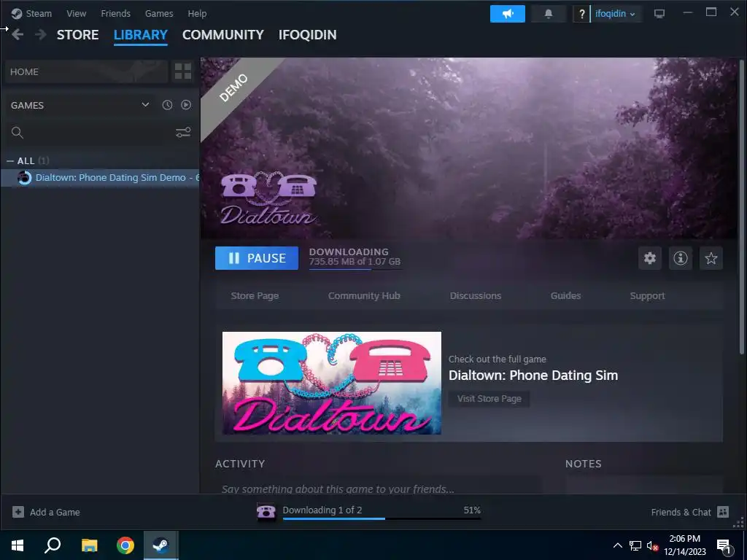Click Friends & Chat label
Image resolution: width=747 pixels, height=560 pixels.
(x=681, y=513)
